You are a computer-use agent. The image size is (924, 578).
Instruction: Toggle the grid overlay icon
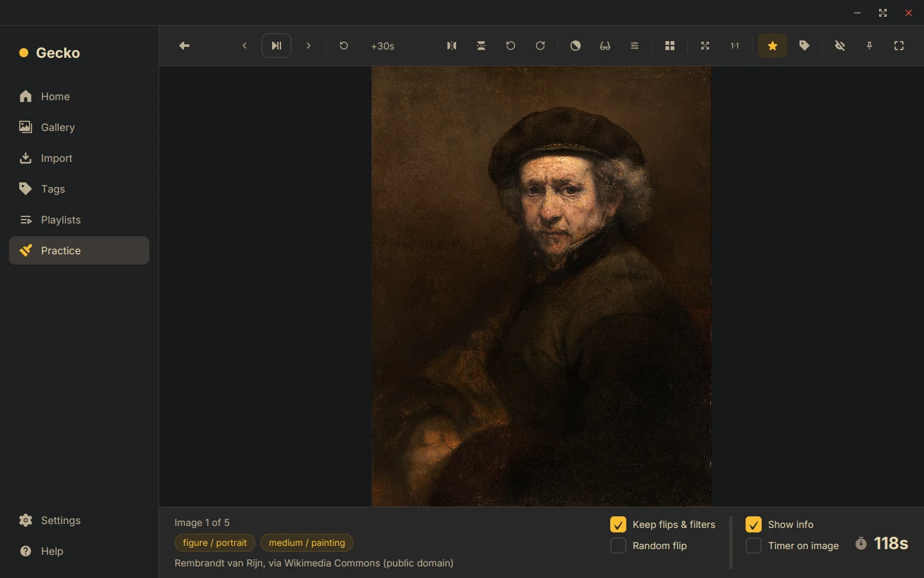click(670, 46)
